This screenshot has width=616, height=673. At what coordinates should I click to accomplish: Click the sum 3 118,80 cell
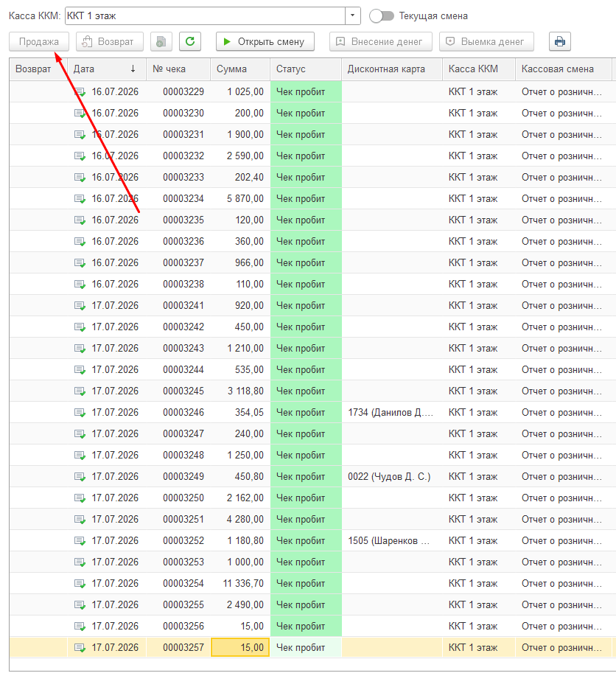[x=240, y=391]
